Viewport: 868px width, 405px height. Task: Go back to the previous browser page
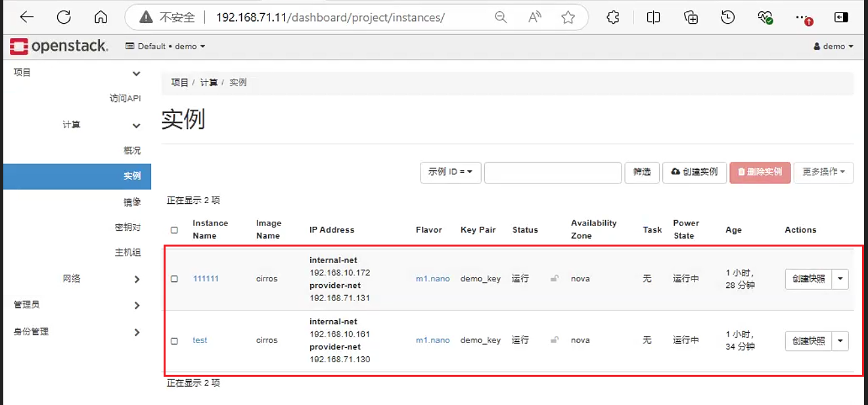[27, 18]
